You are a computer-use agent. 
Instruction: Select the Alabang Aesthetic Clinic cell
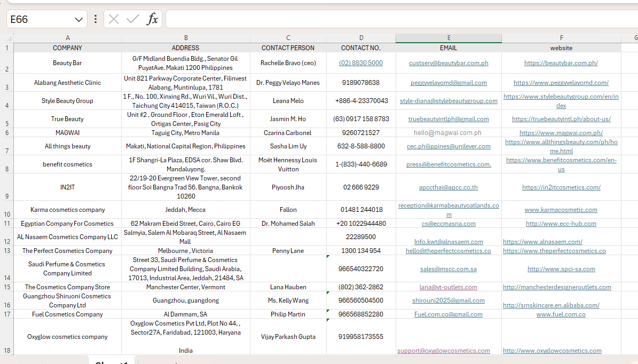click(x=68, y=83)
